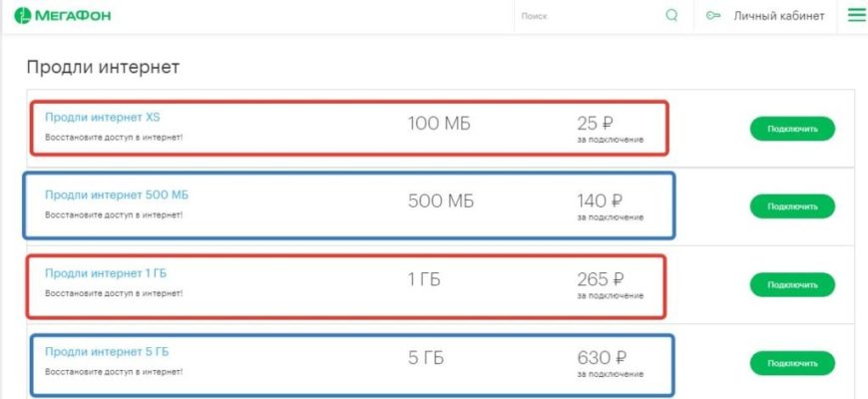Open Продли интернет 500 МБ link
This screenshot has height=399, width=868.
117,195
